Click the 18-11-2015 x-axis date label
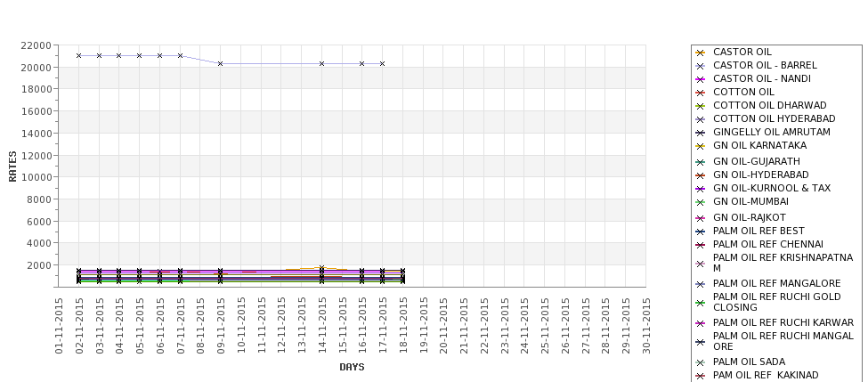Screen dimensions: 868x382 403,326
